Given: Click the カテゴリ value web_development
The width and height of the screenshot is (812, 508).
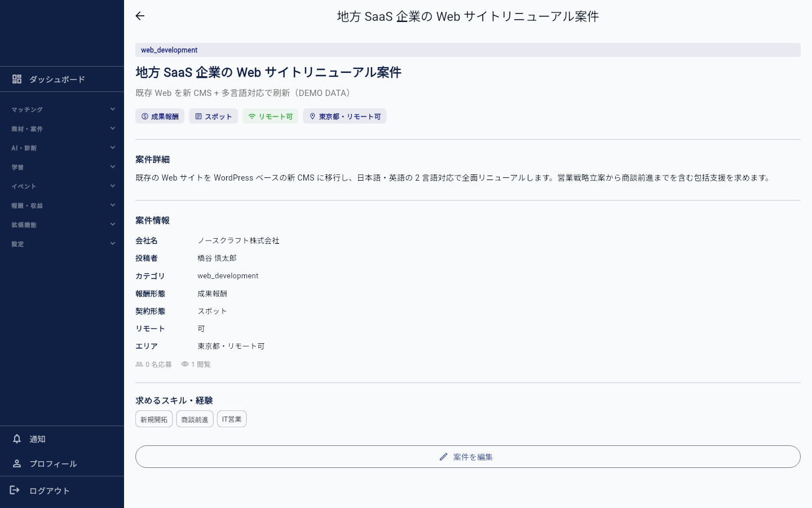Looking at the screenshot, I should 228,276.
